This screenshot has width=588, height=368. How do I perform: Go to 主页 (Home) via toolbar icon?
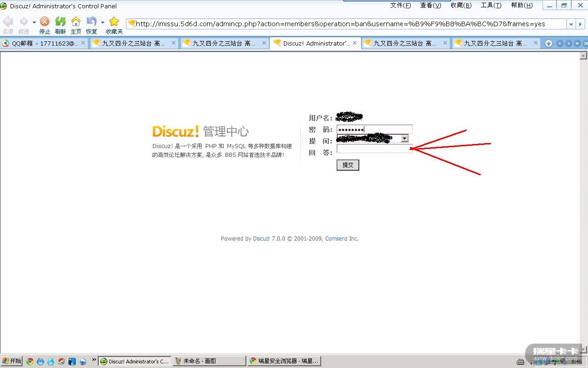tap(76, 22)
